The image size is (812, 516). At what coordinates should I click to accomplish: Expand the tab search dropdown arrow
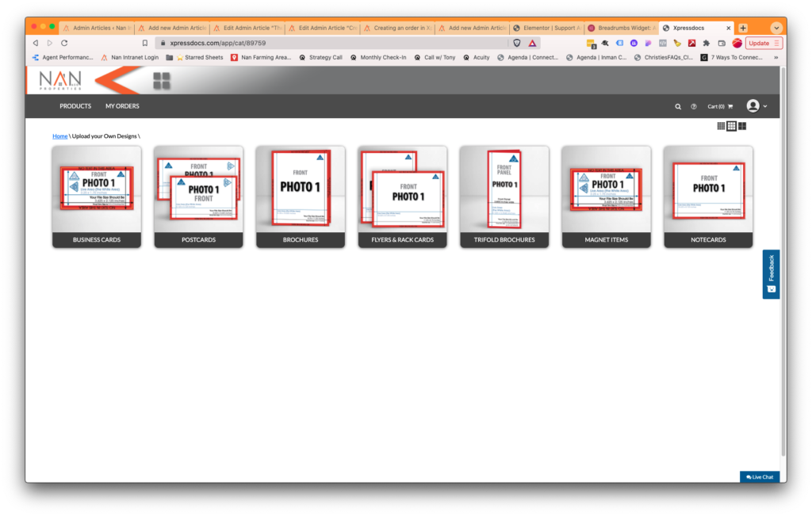point(776,28)
